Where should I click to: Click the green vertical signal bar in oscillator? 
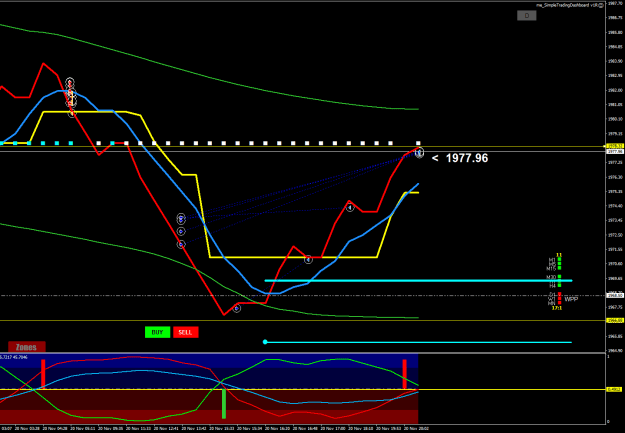(224, 403)
